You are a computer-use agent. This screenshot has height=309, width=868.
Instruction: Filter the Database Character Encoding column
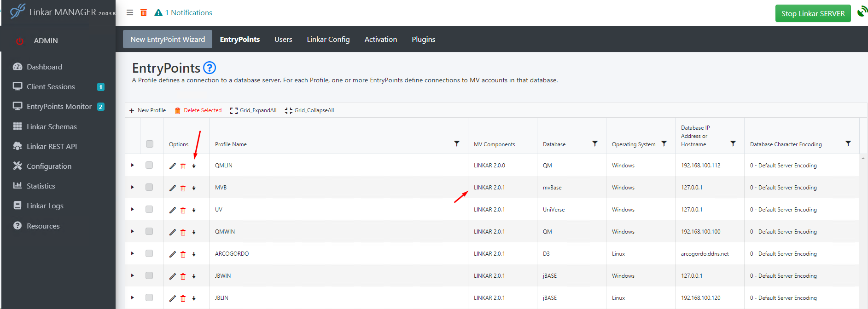click(x=848, y=143)
